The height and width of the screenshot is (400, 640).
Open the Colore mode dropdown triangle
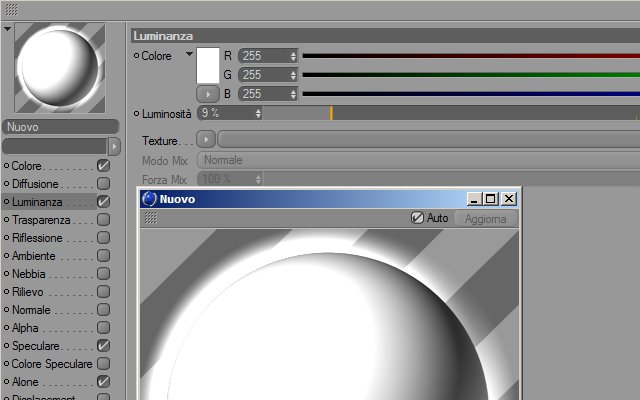(189, 54)
